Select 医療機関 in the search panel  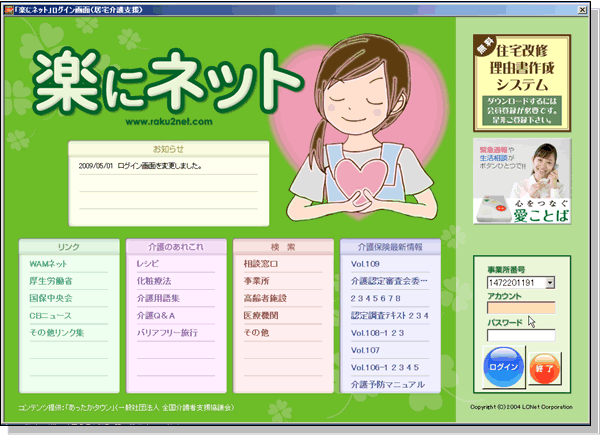261,315
